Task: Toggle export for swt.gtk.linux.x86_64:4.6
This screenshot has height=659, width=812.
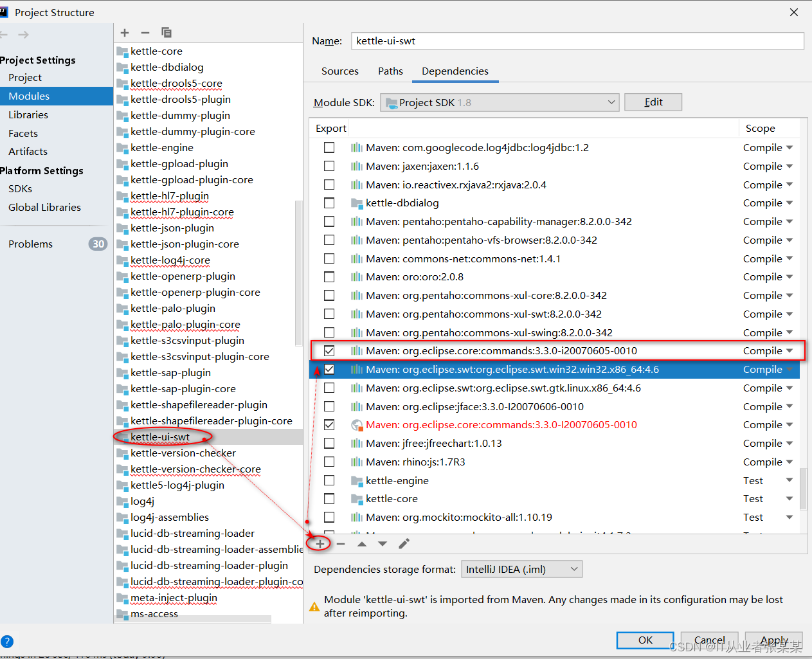Action: click(x=329, y=388)
